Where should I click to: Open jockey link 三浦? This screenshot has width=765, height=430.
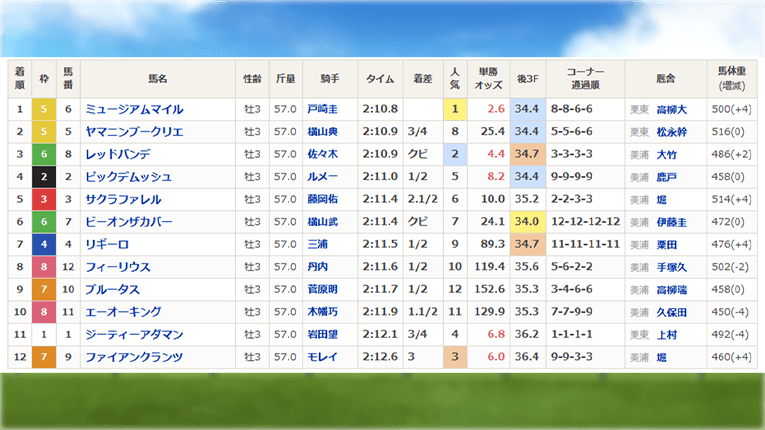(318, 244)
